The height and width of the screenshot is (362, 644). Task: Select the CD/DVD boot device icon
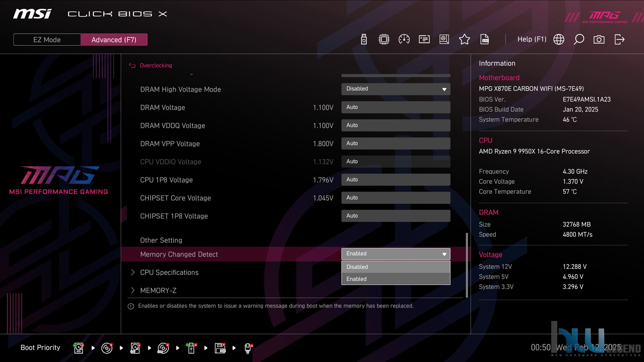(x=107, y=348)
